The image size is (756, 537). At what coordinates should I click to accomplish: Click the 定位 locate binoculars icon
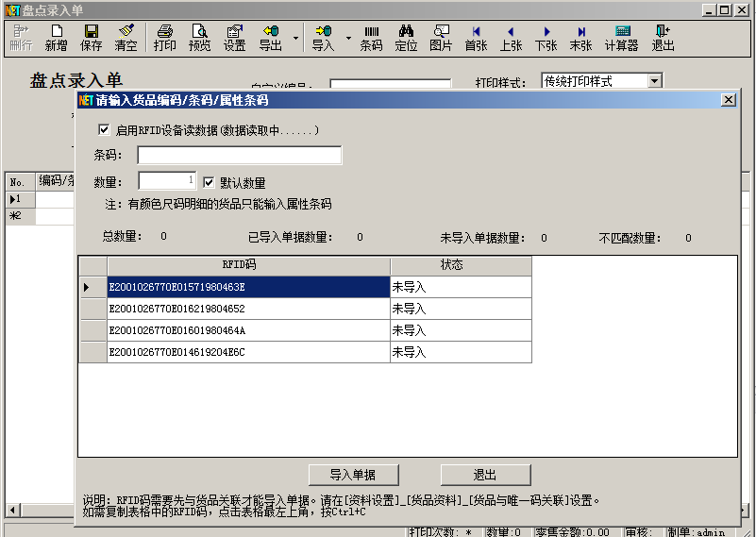click(x=406, y=38)
